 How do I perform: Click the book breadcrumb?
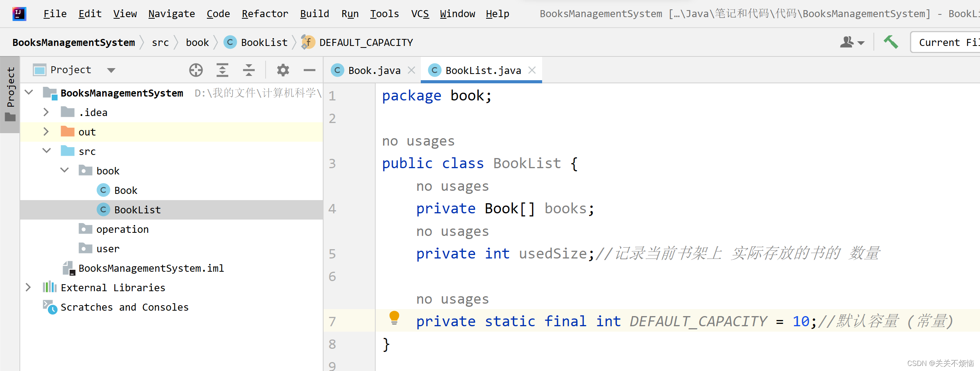pyautogui.click(x=197, y=42)
